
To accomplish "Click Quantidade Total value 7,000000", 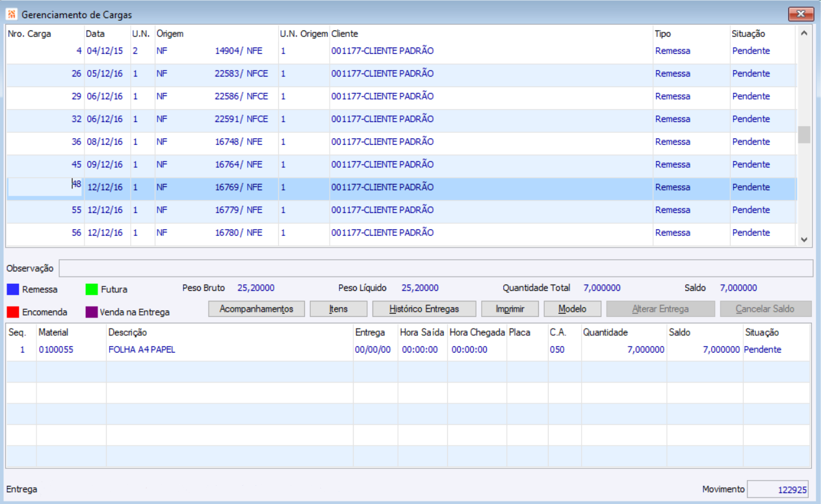I will coord(602,288).
